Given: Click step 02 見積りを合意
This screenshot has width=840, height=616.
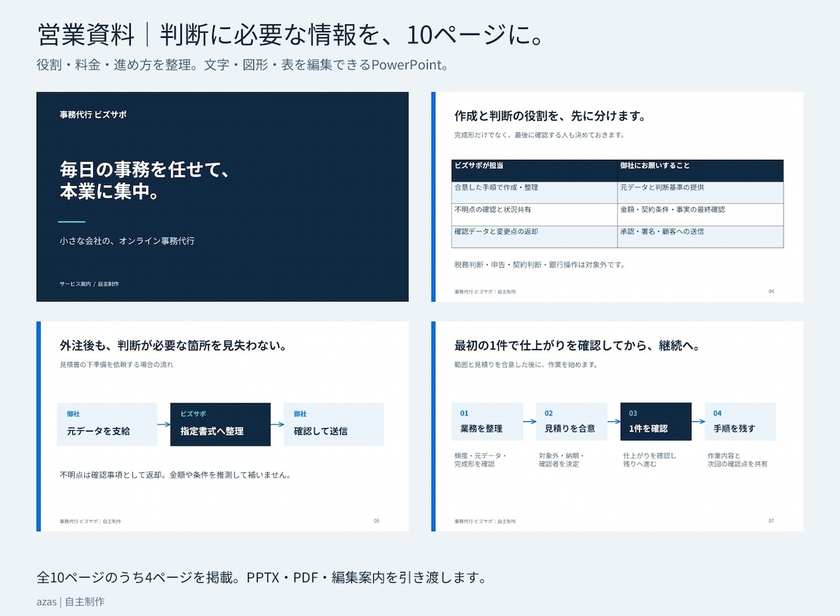Looking at the screenshot, I should coord(571,422).
